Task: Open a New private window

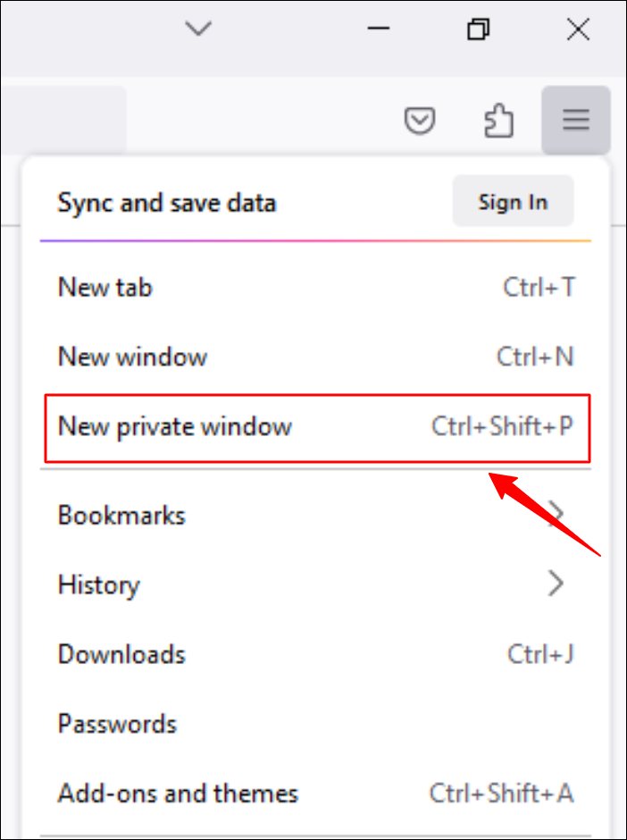Action: pyautogui.click(x=175, y=426)
